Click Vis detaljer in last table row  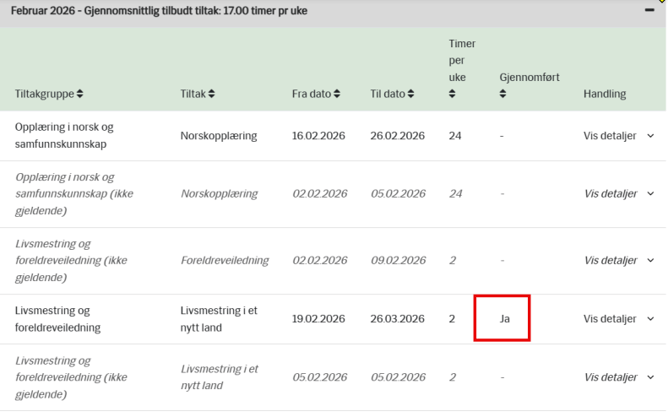[x=610, y=377]
